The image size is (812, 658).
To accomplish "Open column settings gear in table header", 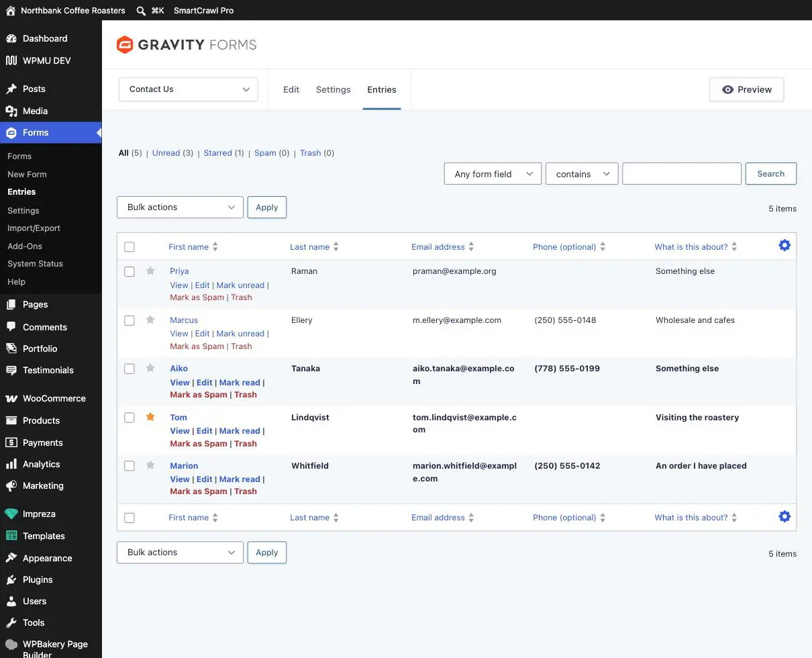I will tap(784, 246).
